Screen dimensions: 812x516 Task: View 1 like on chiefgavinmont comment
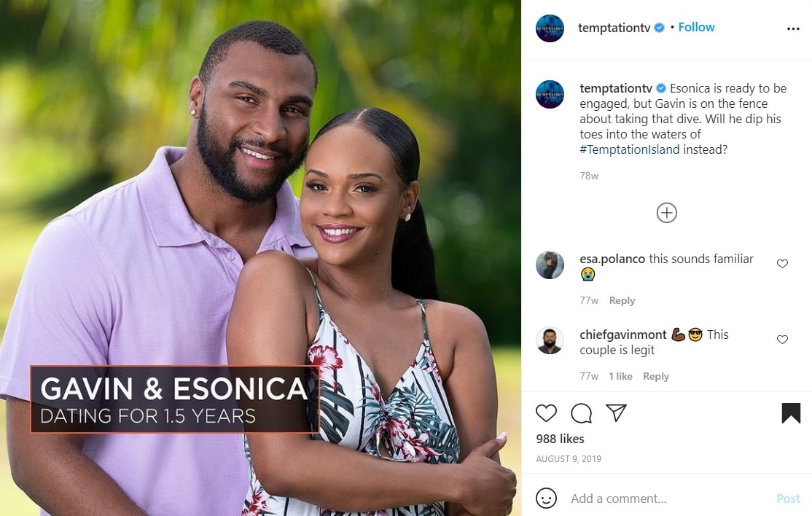click(620, 376)
